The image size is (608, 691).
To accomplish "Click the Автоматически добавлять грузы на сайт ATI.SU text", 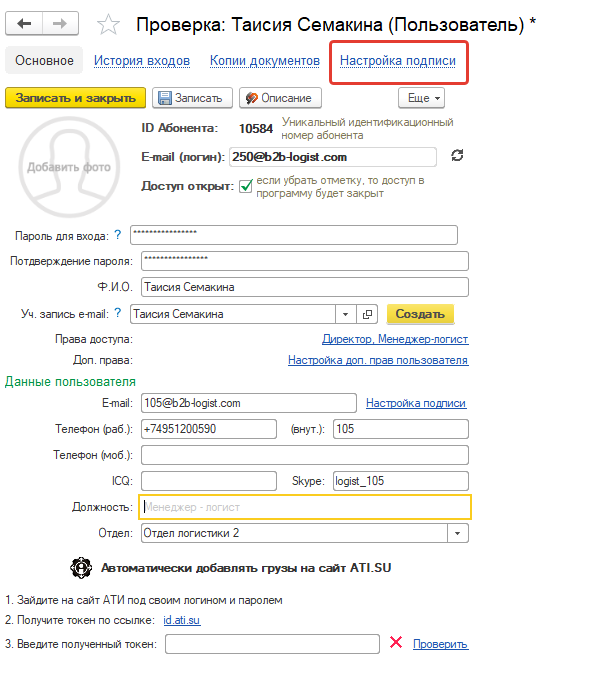I will pyautogui.click(x=246, y=568).
